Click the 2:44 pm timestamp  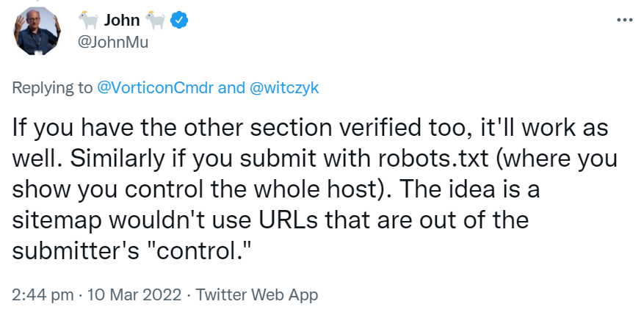43,295
